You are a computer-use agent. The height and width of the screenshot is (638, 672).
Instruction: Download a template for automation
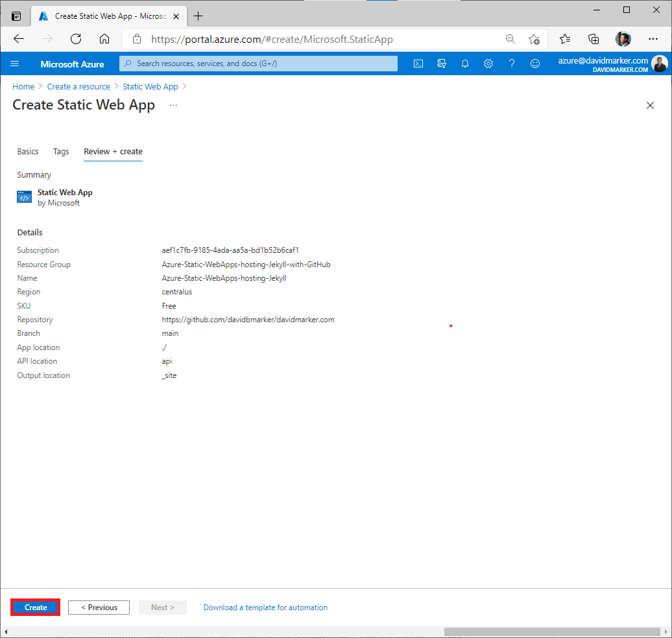point(265,607)
